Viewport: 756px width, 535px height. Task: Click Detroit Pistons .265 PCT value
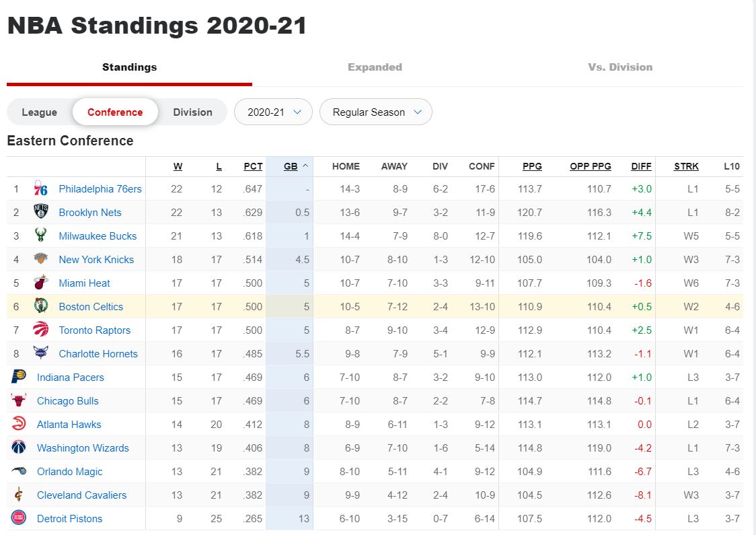pos(253,519)
